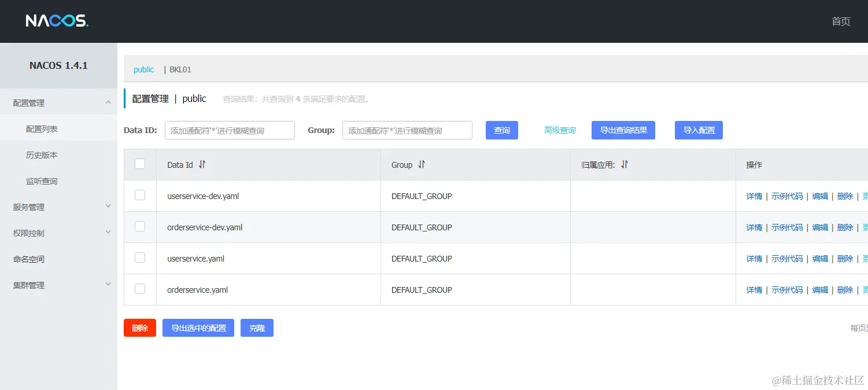Focus the Data ID search field

[230, 130]
